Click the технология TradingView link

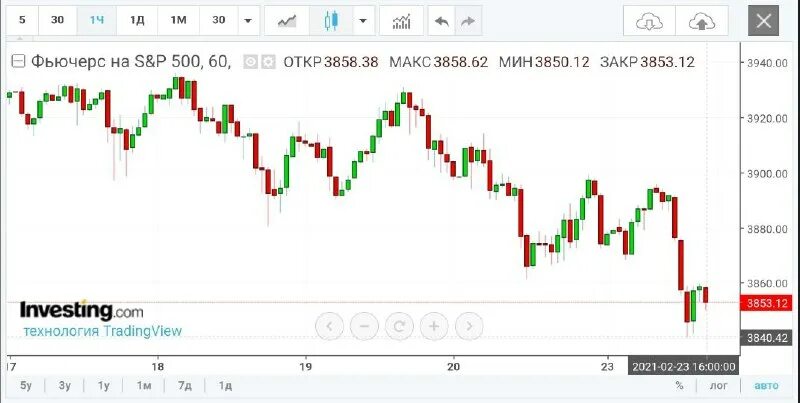103,331
